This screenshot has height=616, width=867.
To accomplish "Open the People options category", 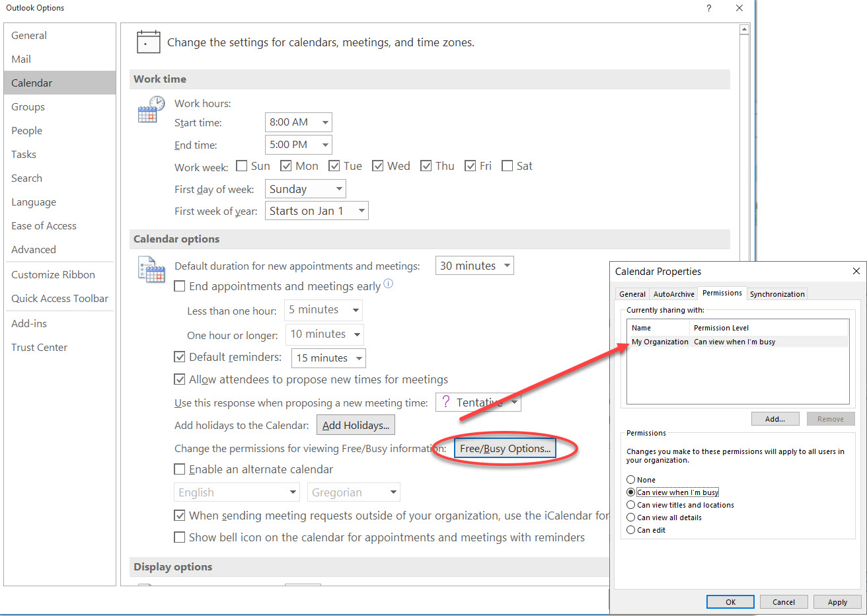I will [59, 131].
